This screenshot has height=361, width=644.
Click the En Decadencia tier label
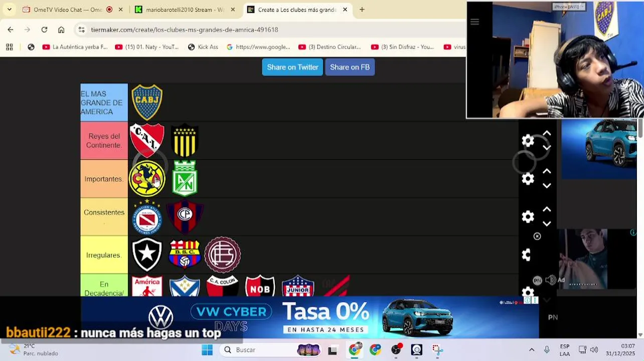(104, 285)
